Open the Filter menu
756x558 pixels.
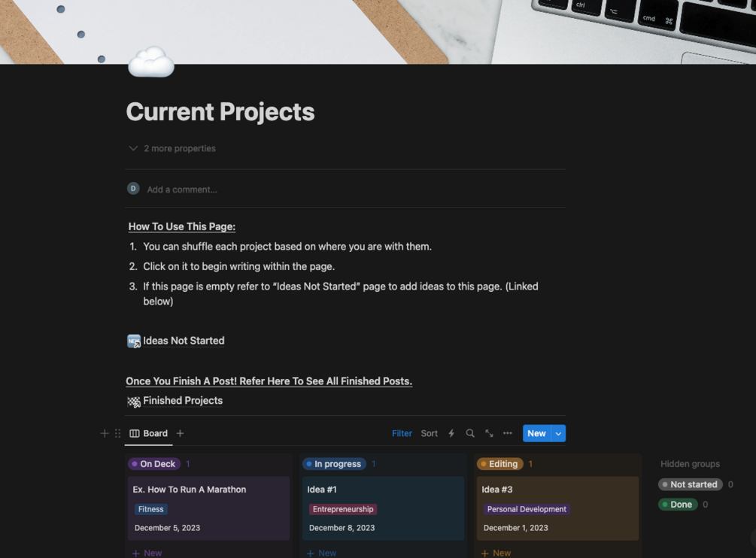(x=402, y=433)
